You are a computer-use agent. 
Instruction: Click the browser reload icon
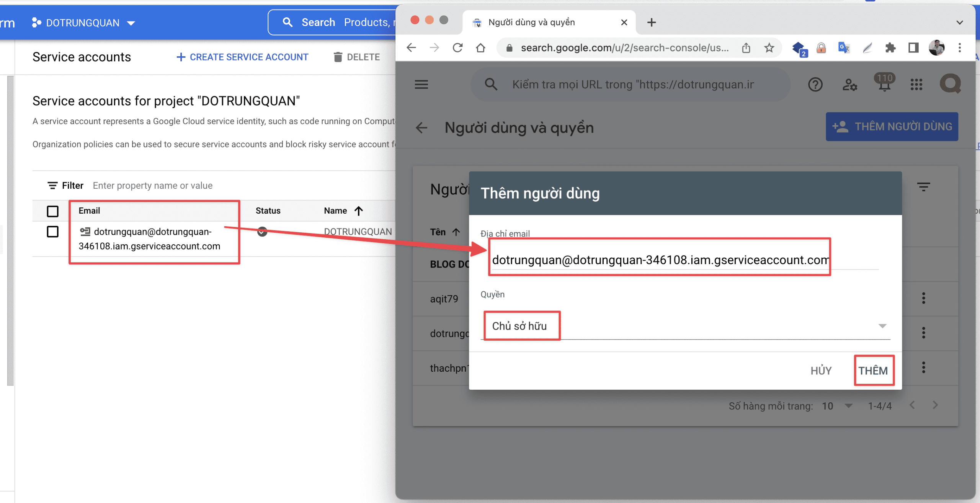457,48
